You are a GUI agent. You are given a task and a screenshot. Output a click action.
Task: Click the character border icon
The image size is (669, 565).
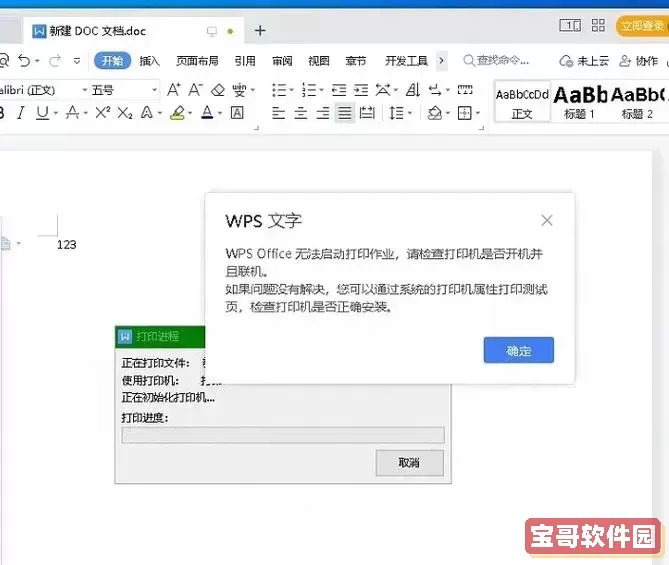(238, 113)
